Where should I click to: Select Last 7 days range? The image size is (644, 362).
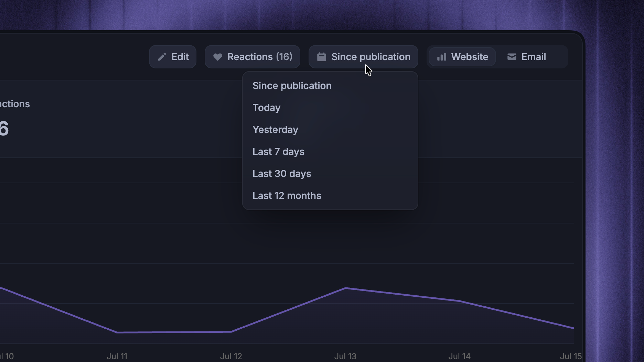330,152
